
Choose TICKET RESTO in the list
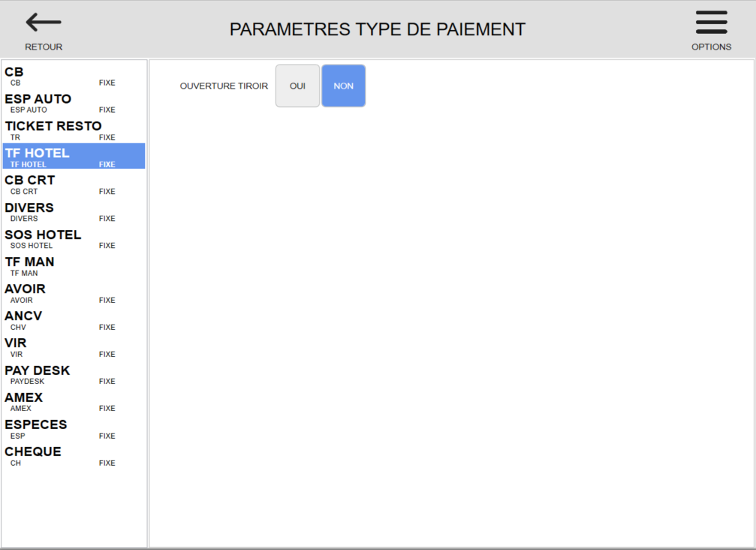click(74, 129)
